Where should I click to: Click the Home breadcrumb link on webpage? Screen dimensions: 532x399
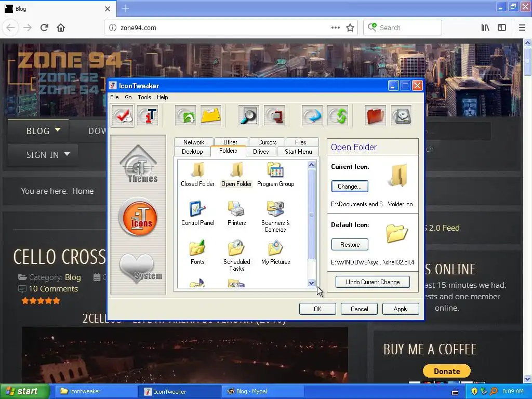coord(83,191)
